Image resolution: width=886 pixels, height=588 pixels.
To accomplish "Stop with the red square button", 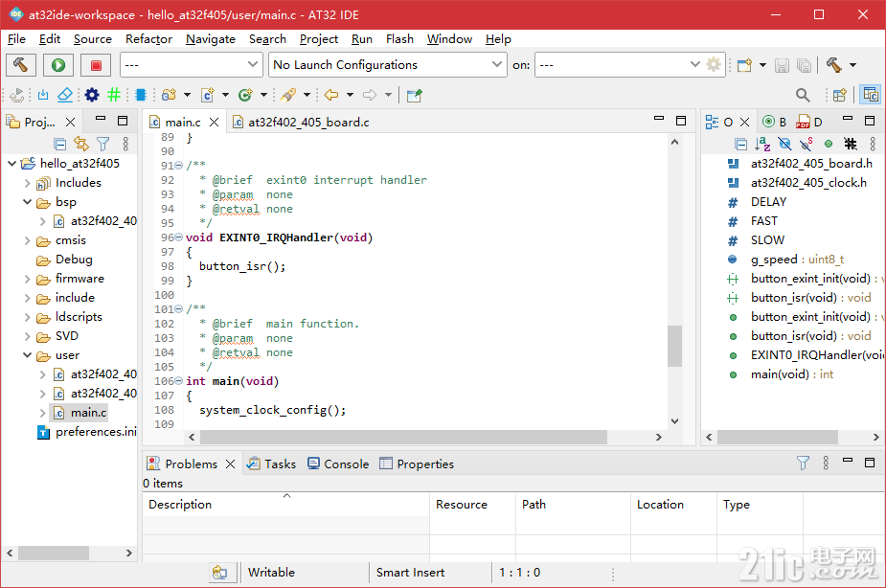I will [x=96, y=65].
